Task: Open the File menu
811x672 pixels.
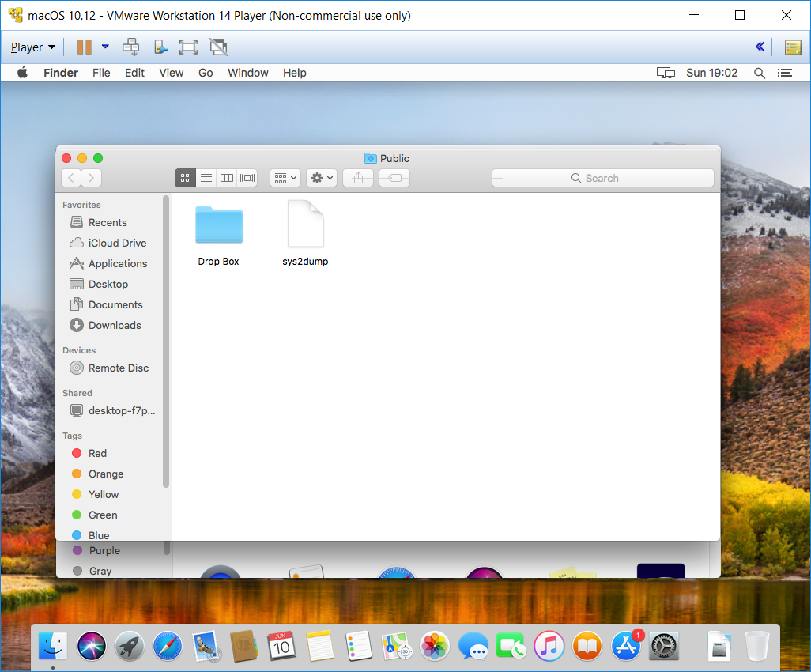Action: (x=101, y=73)
